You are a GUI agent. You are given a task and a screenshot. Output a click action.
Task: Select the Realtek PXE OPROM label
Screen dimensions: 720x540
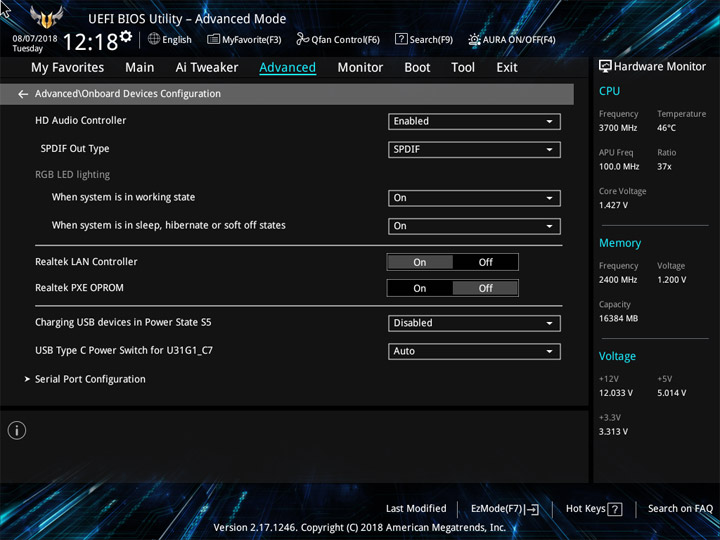[79, 288]
